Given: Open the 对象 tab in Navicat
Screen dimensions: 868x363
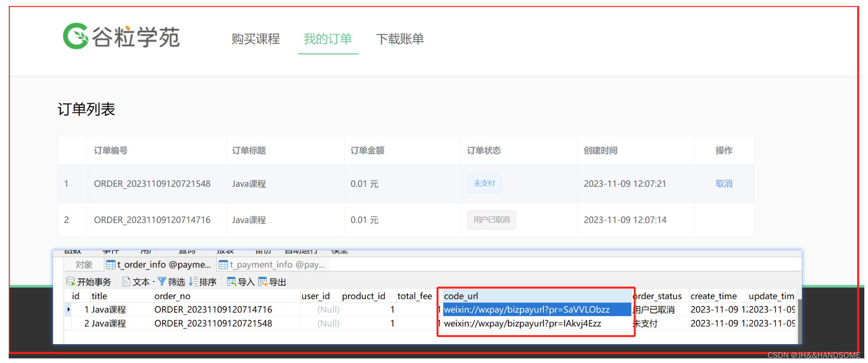Looking at the screenshot, I should point(84,265).
